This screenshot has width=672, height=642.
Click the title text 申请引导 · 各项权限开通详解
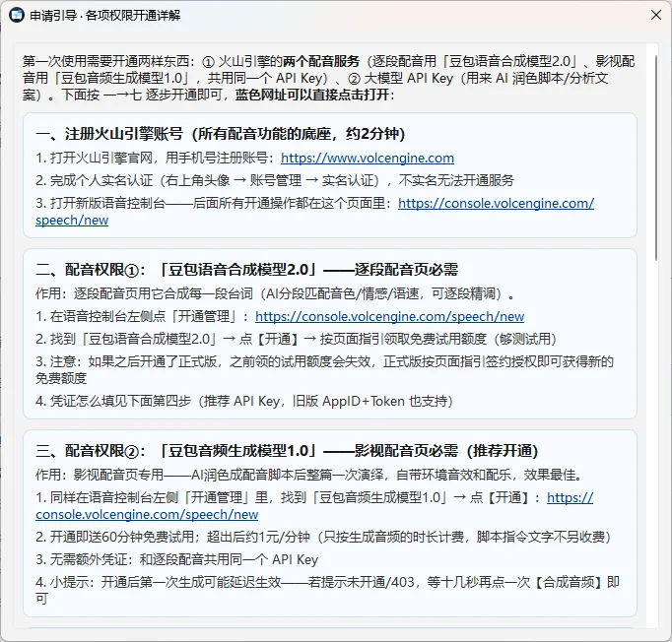(105, 16)
